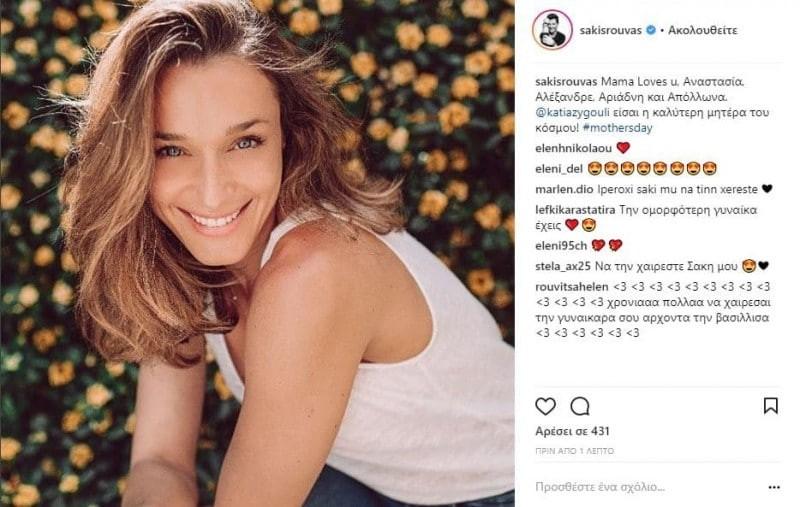Open the three-dot more options menu
Screen dimensions: 800x507
coord(774,487)
